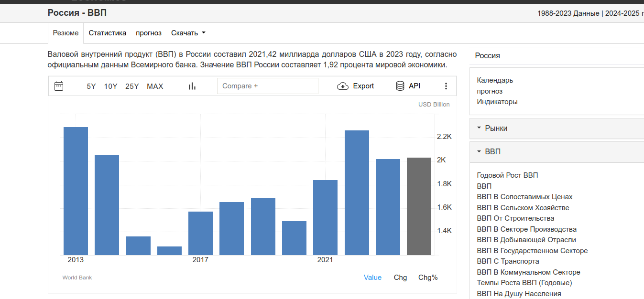Viewport: 644px width, 299px height.
Task: Open ВВП На Душу Населения link
Action: click(519, 294)
